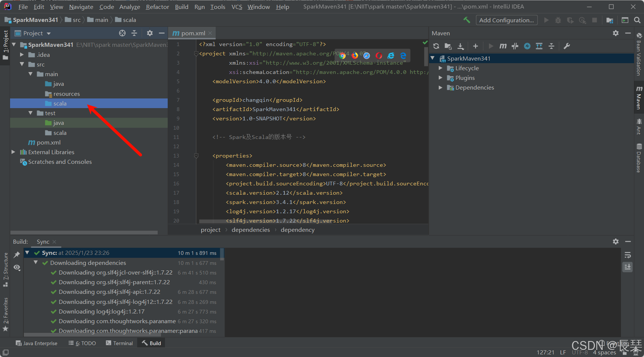Hide the Maven tool window

click(628, 33)
